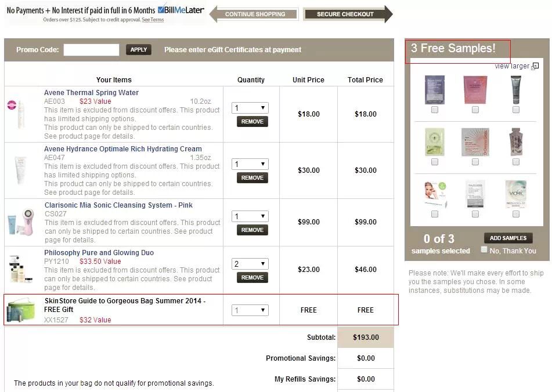Image resolution: width=552 pixels, height=392 pixels.
Task: Check the brown pouch sample checkbox
Action: pos(516,162)
